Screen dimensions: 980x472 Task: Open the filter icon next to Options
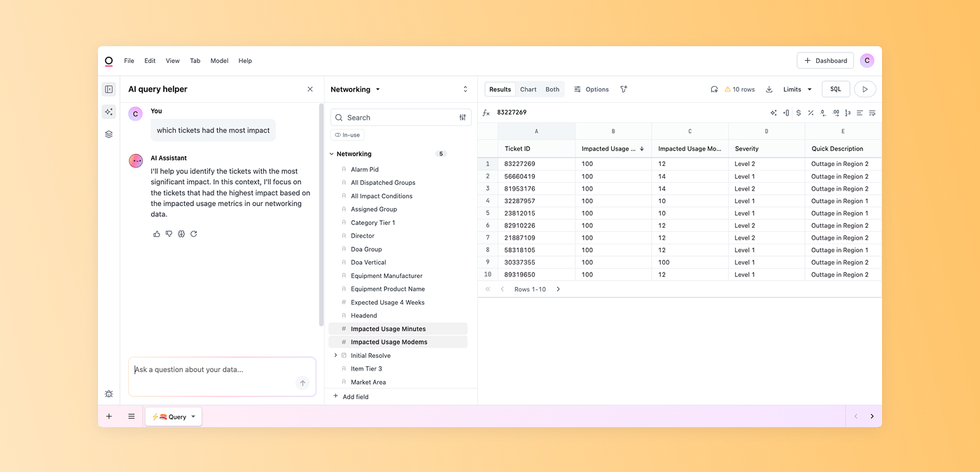pyautogui.click(x=623, y=89)
